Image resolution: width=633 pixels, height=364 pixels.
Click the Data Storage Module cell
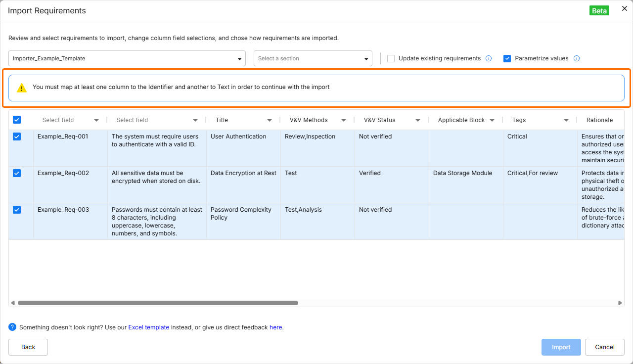pos(466,185)
